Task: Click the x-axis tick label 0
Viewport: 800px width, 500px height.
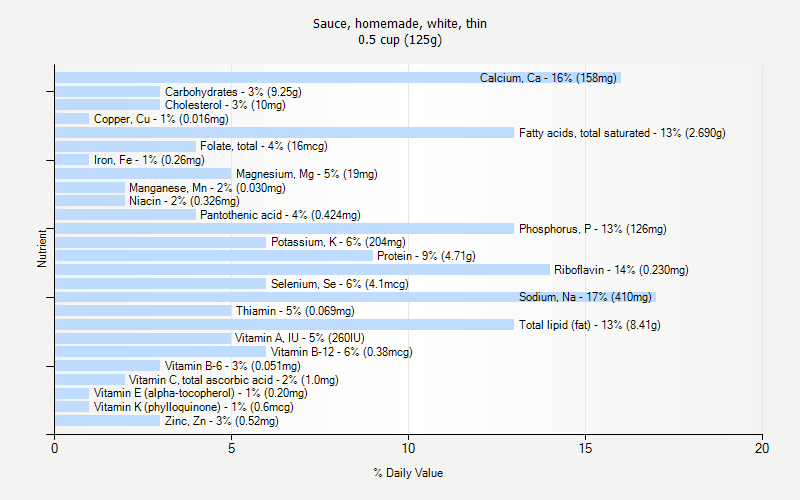Action: pos(55,448)
